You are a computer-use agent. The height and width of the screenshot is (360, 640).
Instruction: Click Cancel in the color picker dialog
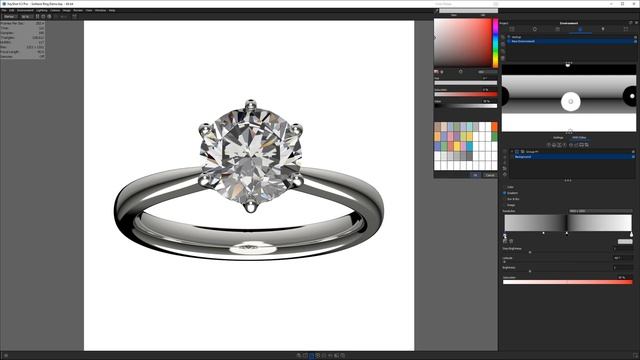(490, 175)
